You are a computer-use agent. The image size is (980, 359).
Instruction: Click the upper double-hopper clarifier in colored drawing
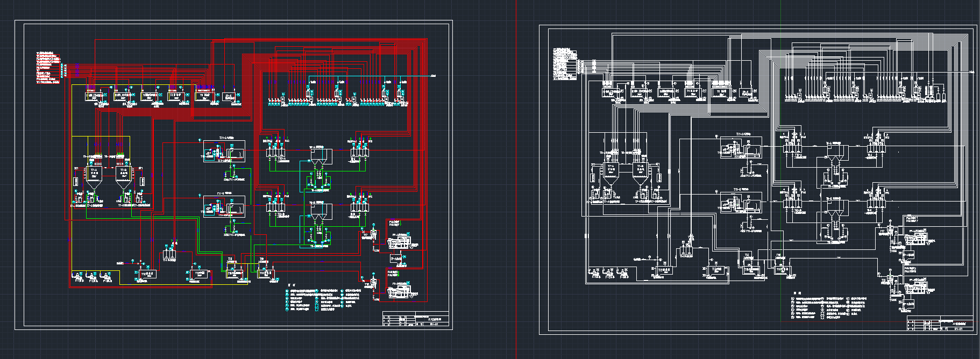coord(321,157)
